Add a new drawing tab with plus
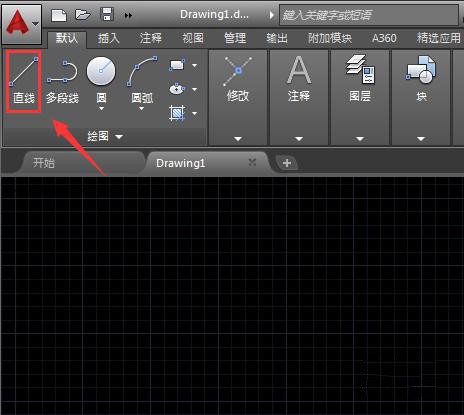This screenshot has height=415, width=464. point(287,163)
